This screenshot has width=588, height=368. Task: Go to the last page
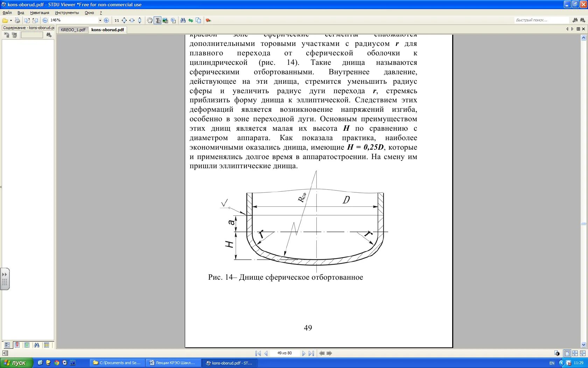click(x=311, y=353)
